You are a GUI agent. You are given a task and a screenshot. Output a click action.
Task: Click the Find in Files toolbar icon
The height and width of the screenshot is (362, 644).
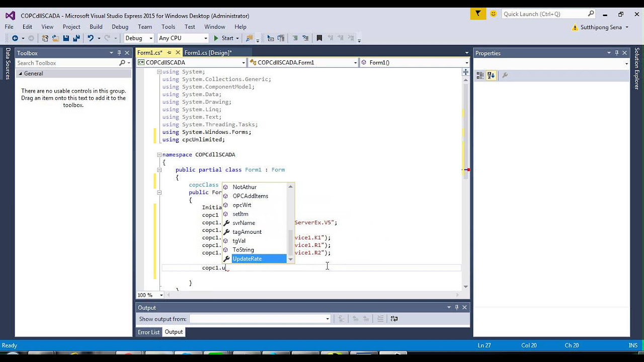pyautogui.click(x=250, y=38)
